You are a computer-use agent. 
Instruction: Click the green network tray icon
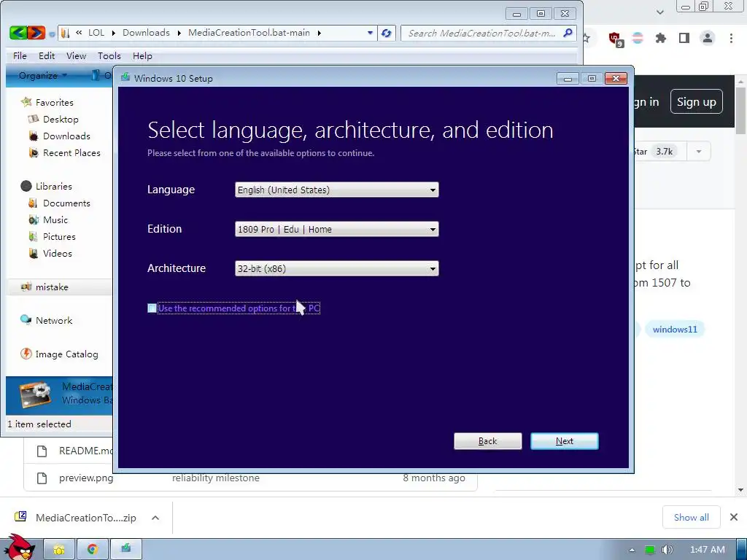pyautogui.click(x=650, y=550)
